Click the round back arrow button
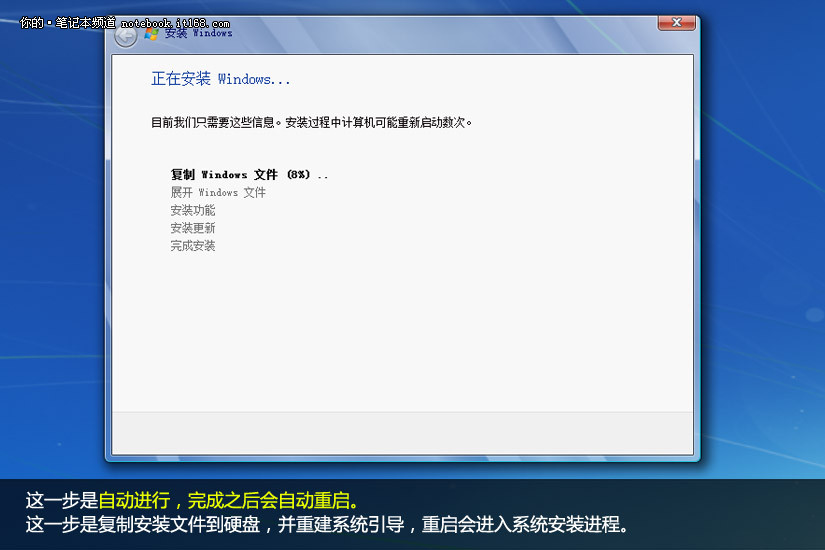The image size is (825, 550). pyautogui.click(x=125, y=36)
